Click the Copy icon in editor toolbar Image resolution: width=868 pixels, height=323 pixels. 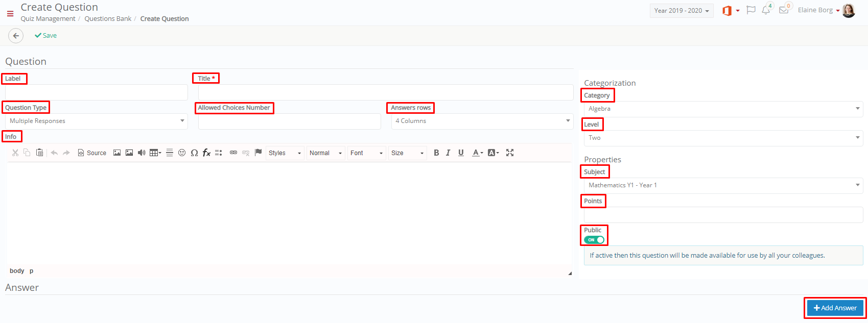click(27, 153)
